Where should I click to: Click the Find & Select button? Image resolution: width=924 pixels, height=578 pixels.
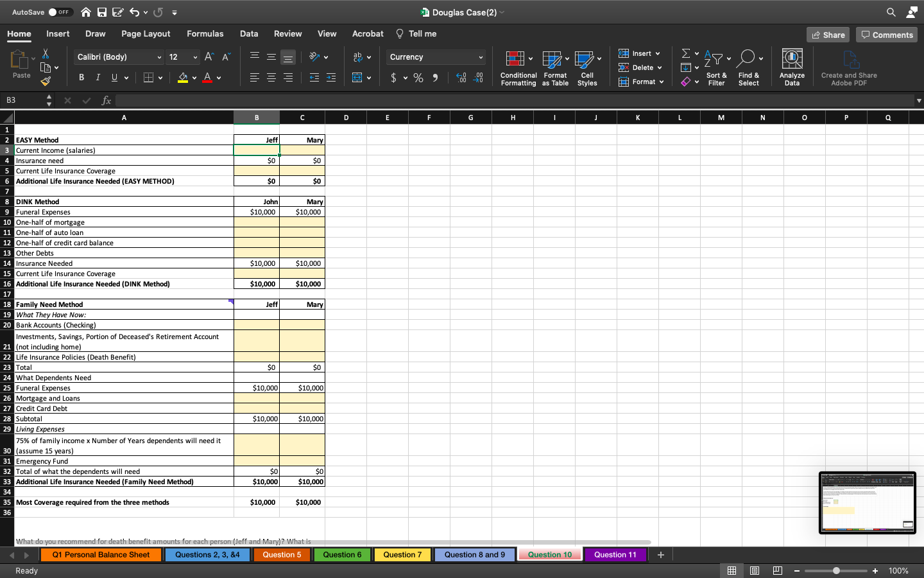pos(748,67)
